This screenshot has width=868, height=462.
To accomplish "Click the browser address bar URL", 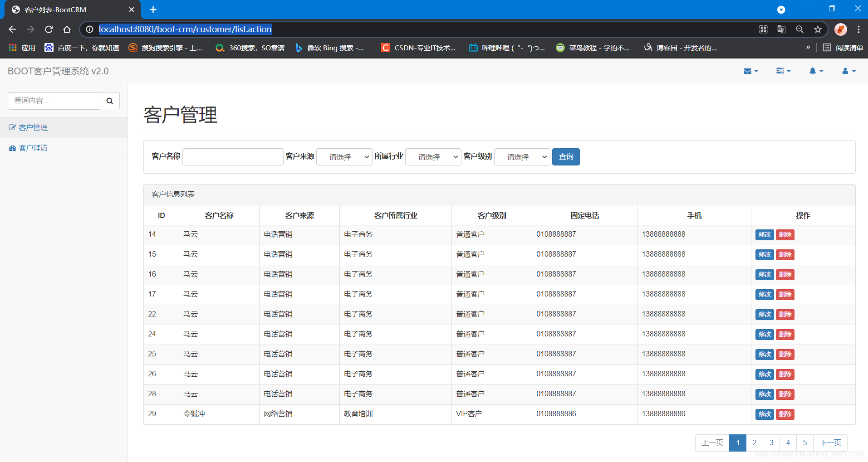I will 185,29.
